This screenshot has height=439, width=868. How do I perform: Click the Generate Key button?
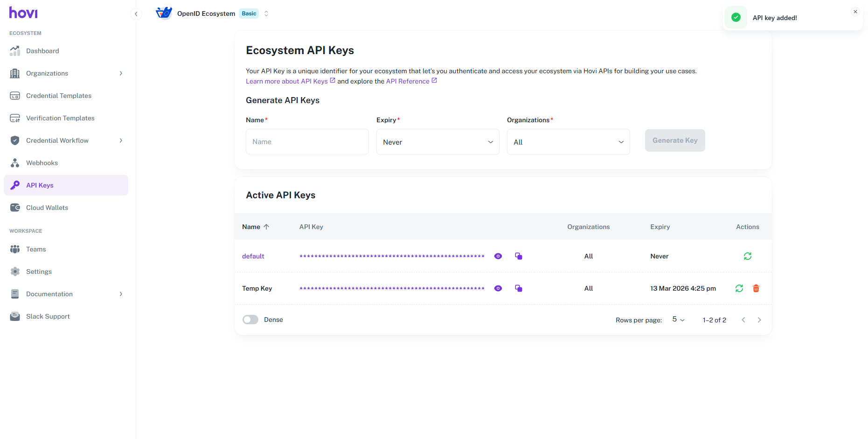click(674, 140)
